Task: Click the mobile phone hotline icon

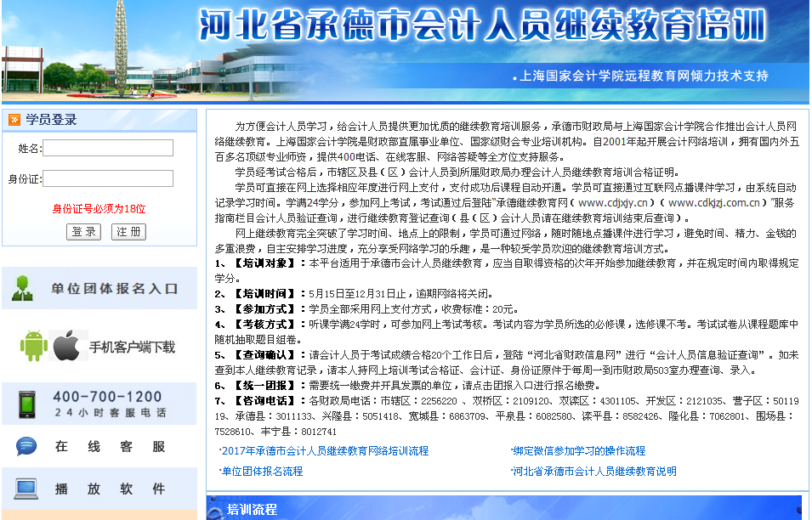Action: [26, 404]
